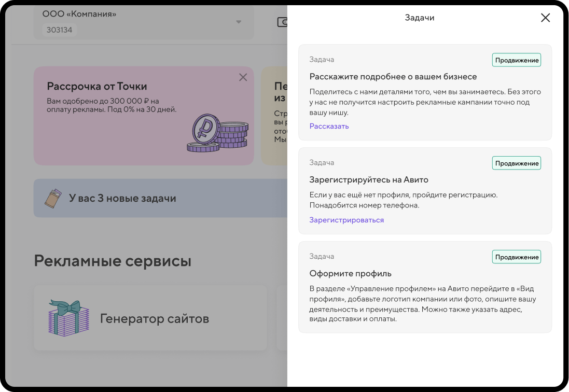Open task Зарегистрируйтесь на Авито
This screenshot has height=392, width=569.
pyautogui.click(x=425, y=190)
